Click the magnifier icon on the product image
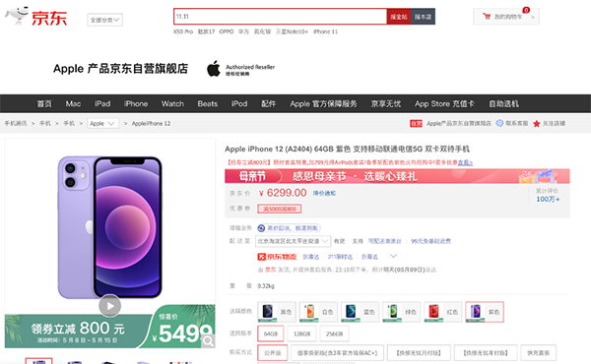Image resolution: width=591 pixels, height=364 pixels. [208, 341]
